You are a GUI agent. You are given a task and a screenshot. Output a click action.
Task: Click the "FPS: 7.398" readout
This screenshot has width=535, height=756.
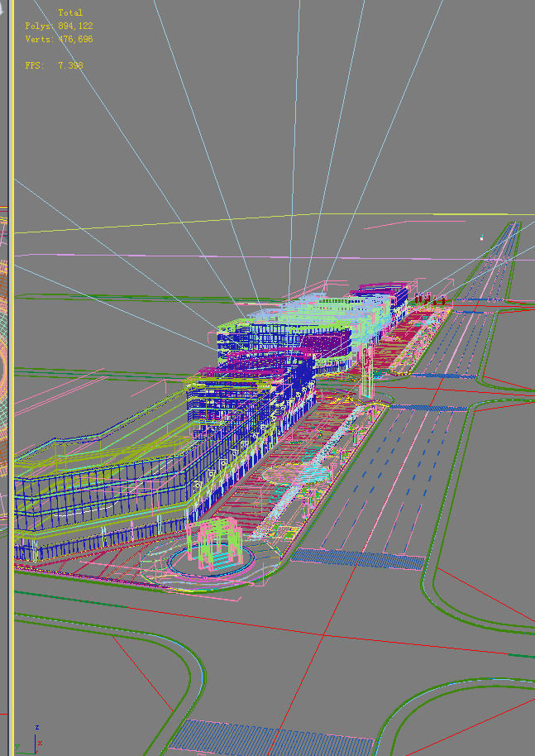pyautogui.click(x=54, y=65)
